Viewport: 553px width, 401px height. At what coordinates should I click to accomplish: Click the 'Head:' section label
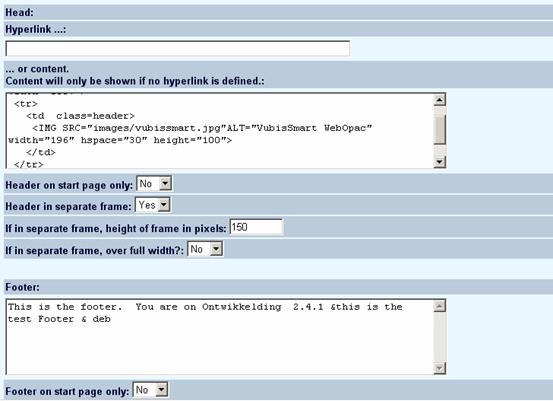[x=19, y=13]
